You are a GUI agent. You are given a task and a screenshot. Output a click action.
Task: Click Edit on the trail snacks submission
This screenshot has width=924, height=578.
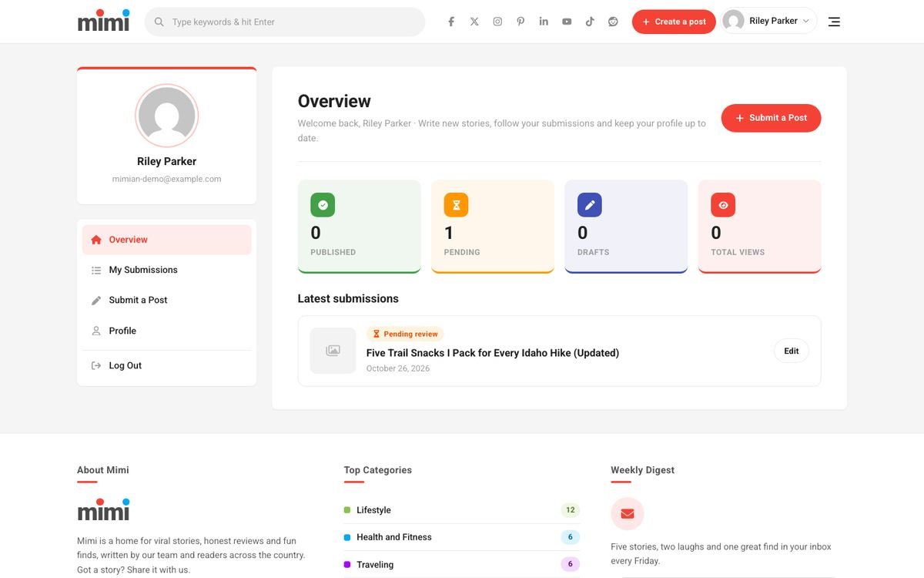point(792,351)
